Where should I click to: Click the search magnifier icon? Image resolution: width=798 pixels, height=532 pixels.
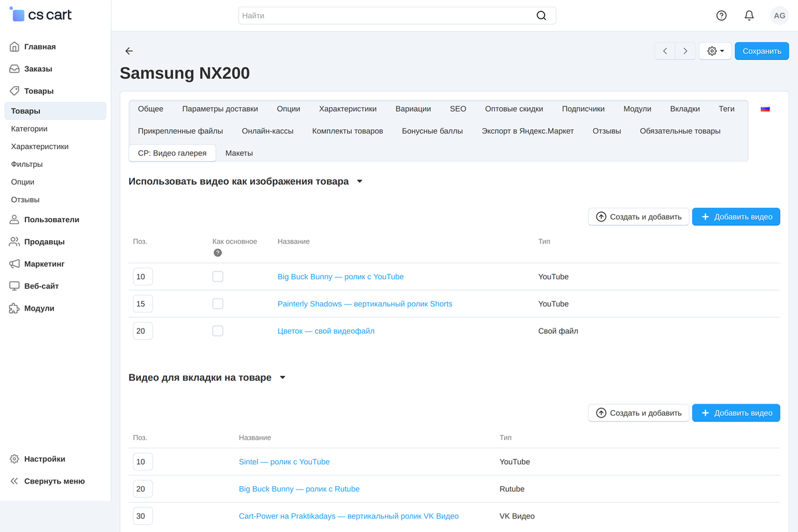[541, 15]
